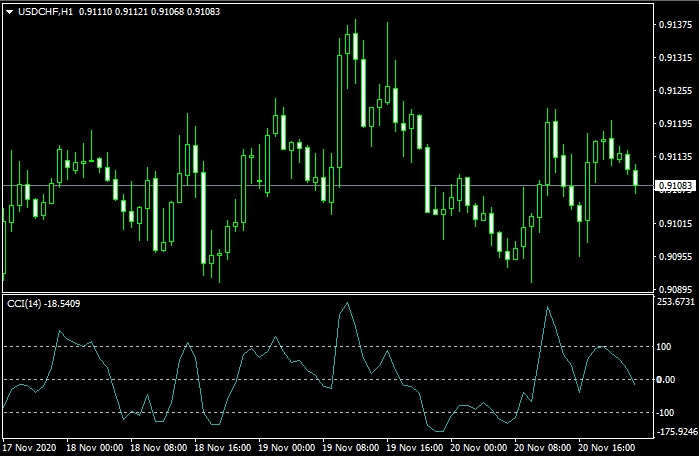Viewport: 699px width, 456px height.
Task: Click the 19 Nov 16:00 time label
Action: 417,448
